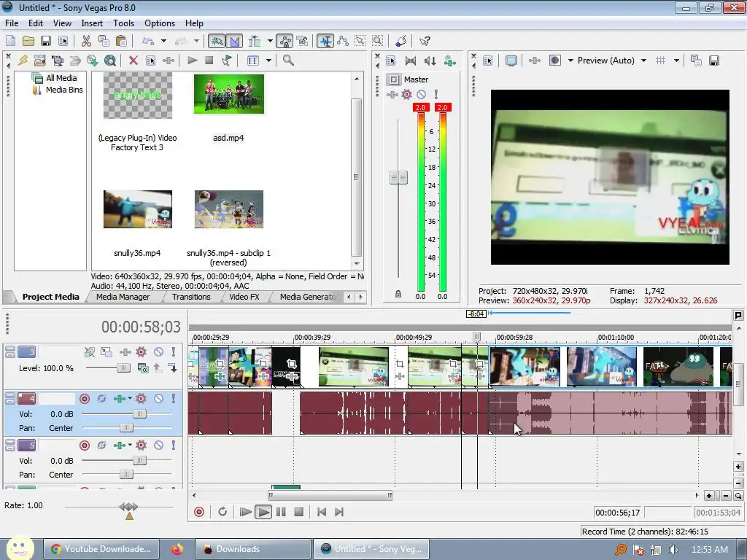Toggle Lock Envelopes to Events
747x560 pixels.
[285, 41]
